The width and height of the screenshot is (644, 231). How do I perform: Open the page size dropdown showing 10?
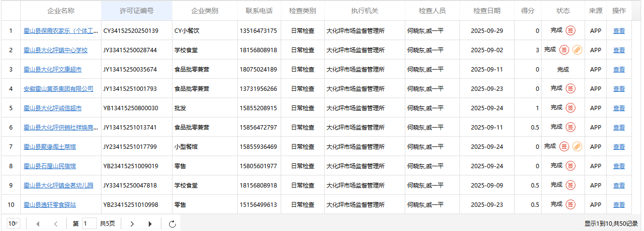tap(13, 224)
